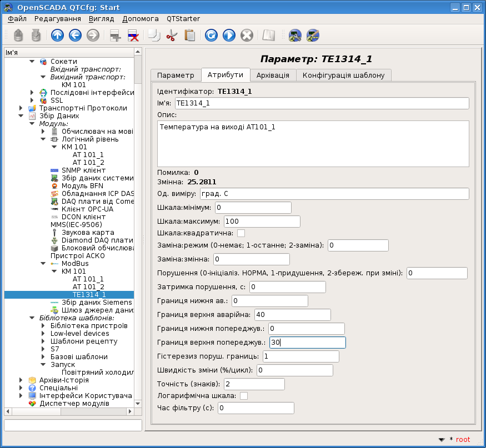Expand the Послідовні інтерфейси node

pos(32,92)
